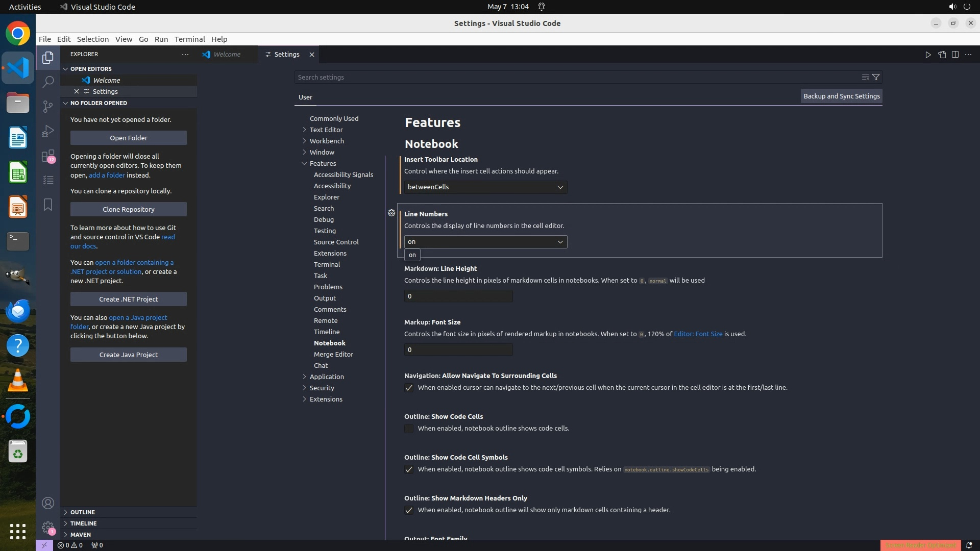Open the Insert Toolbar Location dropdown
Image resolution: width=980 pixels, height=551 pixels.
click(x=485, y=187)
